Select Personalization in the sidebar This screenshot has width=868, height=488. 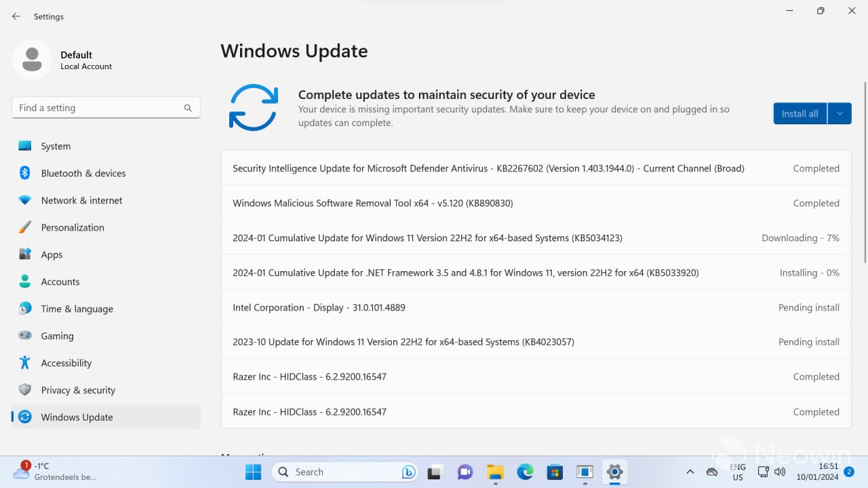pos(73,228)
